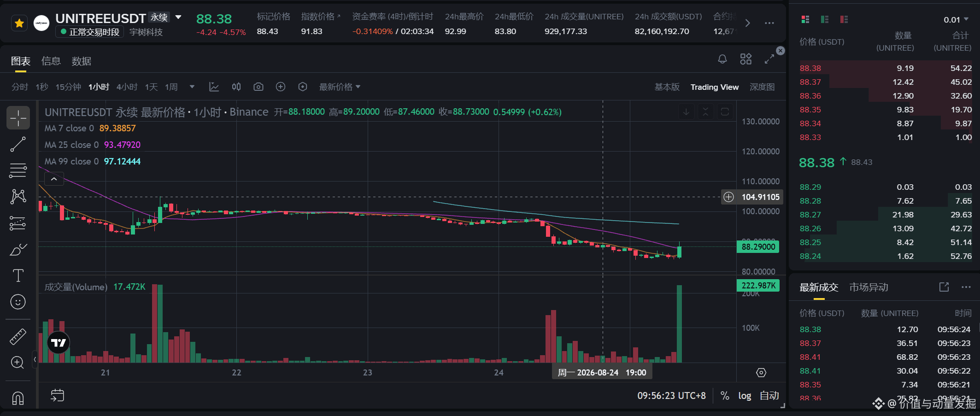The height and width of the screenshot is (416, 980).
Task: Click the 88.29000 current price label on axis
Action: pyautogui.click(x=758, y=247)
